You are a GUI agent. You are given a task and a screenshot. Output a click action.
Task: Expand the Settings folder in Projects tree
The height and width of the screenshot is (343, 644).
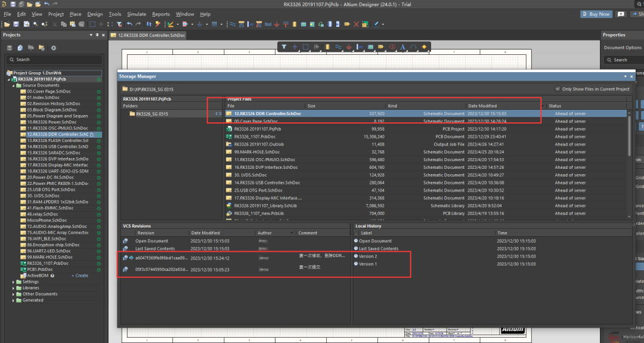[x=14, y=282]
